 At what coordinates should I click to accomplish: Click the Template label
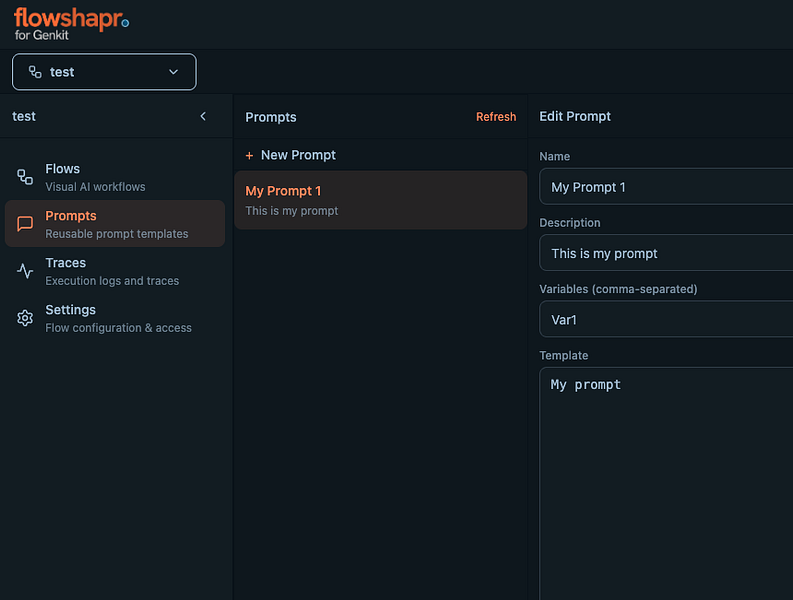(563, 356)
